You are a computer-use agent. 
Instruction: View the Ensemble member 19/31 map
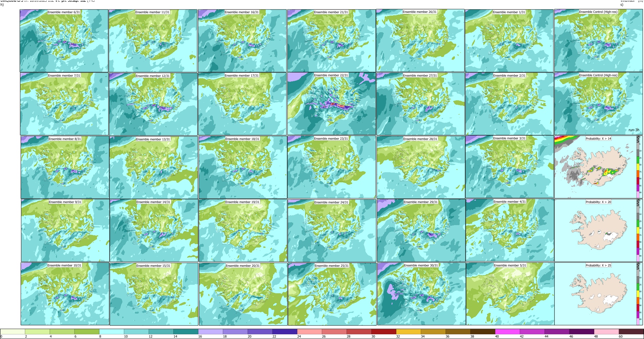[243, 231]
